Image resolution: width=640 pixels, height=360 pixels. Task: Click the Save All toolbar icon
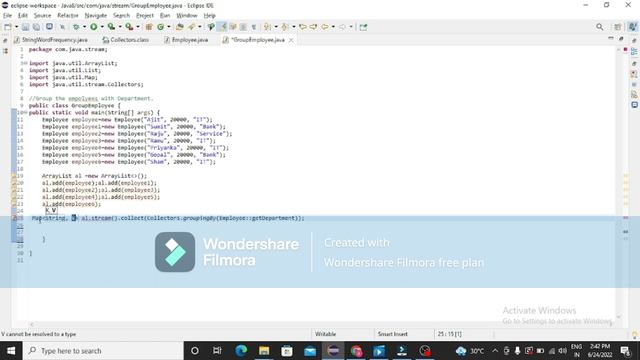[36, 27]
